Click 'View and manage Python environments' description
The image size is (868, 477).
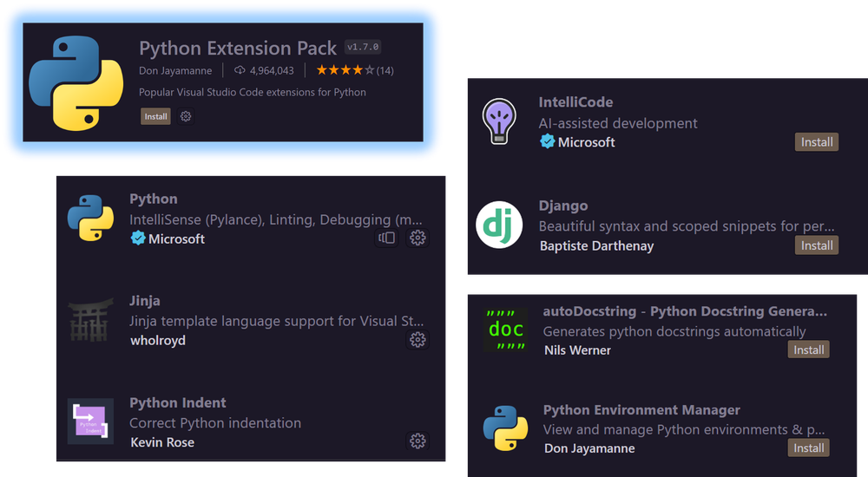(x=684, y=429)
